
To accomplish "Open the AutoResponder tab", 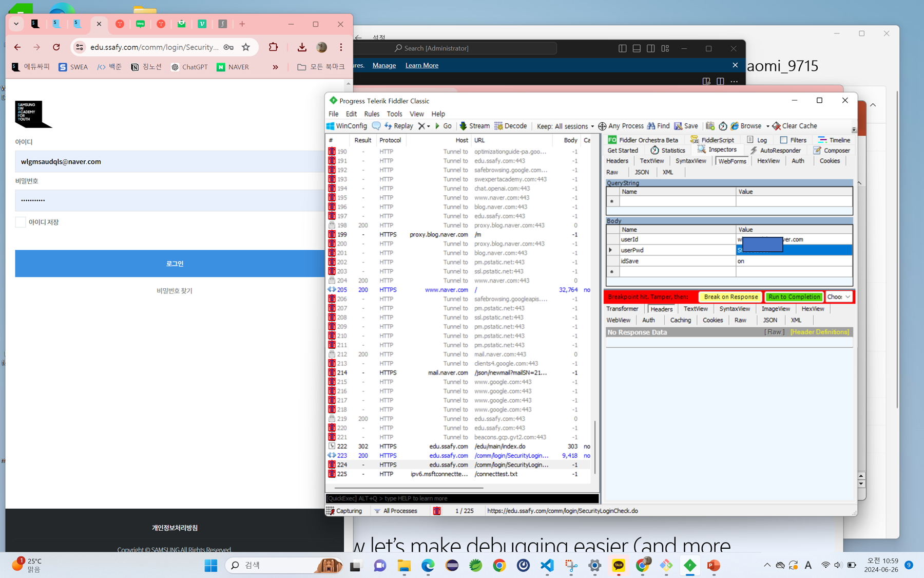I will (776, 151).
